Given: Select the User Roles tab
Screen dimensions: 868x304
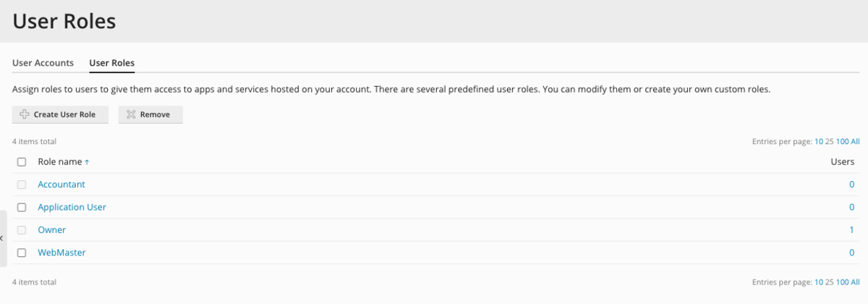Looking at the screenshot, I should 111,63.
